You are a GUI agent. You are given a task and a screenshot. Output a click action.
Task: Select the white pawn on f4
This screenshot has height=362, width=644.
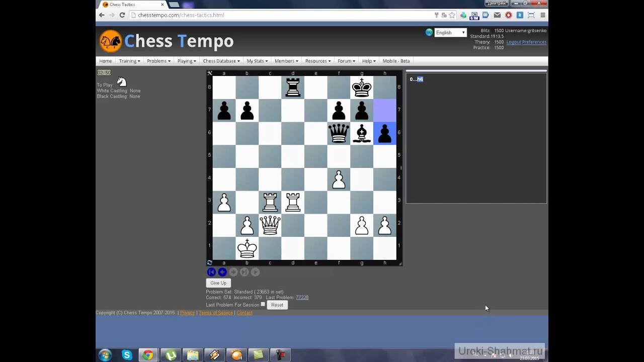coord(339,179)
